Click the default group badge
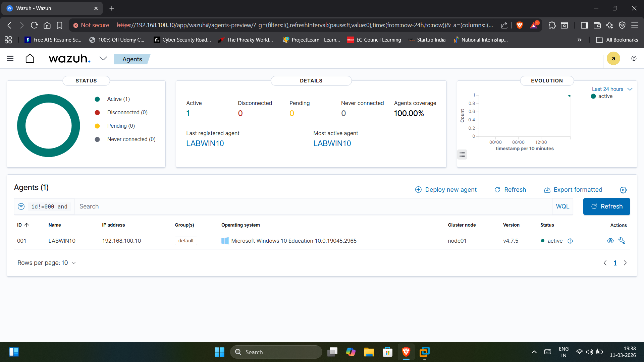The height and width of the screenshot is (362, 644). click(x=186, y=241)
